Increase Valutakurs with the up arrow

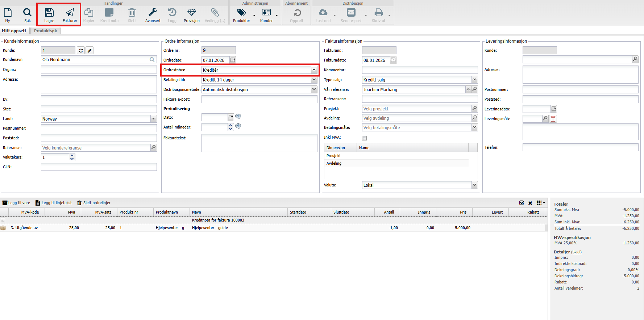point(72,155)
